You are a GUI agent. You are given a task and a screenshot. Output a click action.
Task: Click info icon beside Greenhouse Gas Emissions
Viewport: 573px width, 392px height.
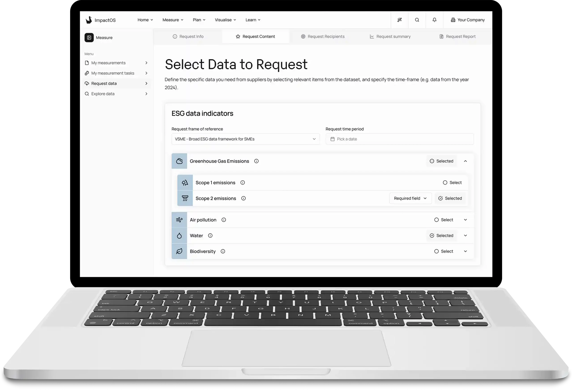[256, 161]
